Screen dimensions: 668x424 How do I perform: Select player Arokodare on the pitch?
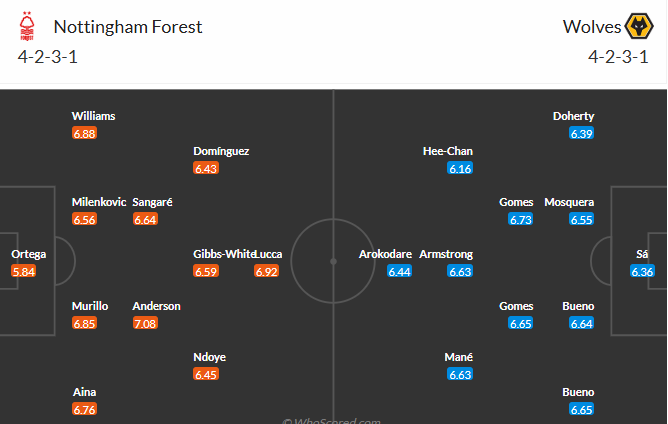[385, 254]
